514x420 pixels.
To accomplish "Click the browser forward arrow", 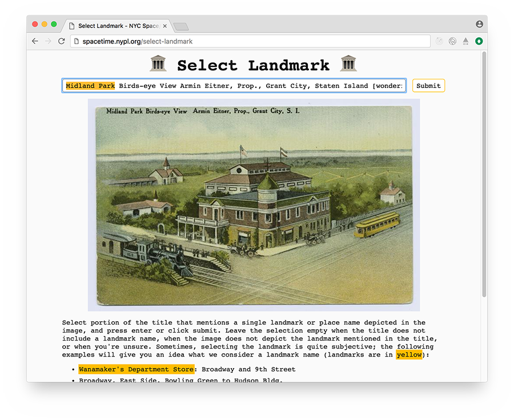I will (x=48, y=41).
